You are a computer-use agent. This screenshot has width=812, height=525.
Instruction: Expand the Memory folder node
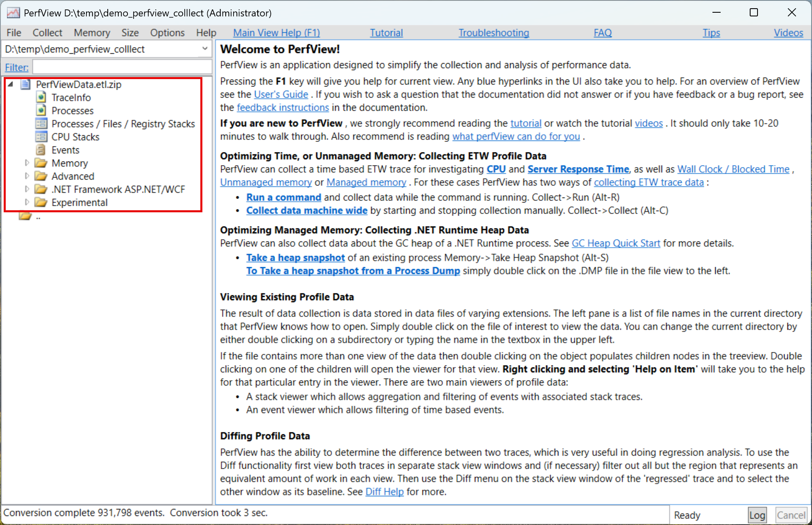point(27,163)
